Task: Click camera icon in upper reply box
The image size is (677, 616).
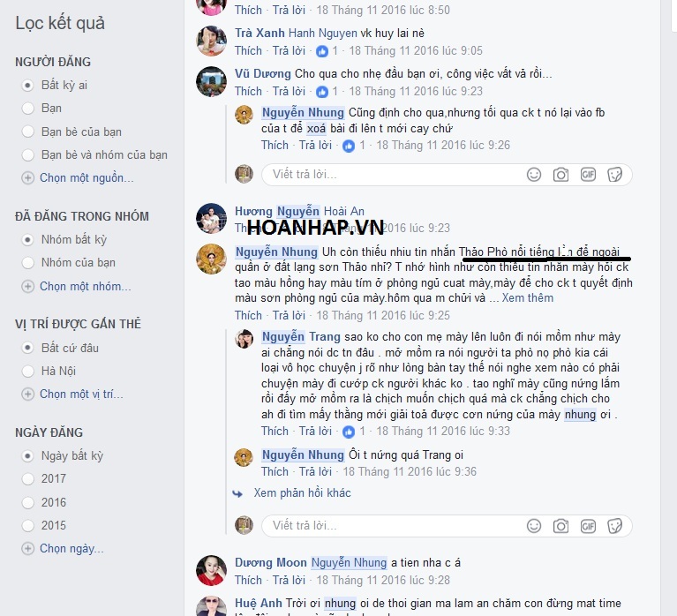Action: click(560, 175)
